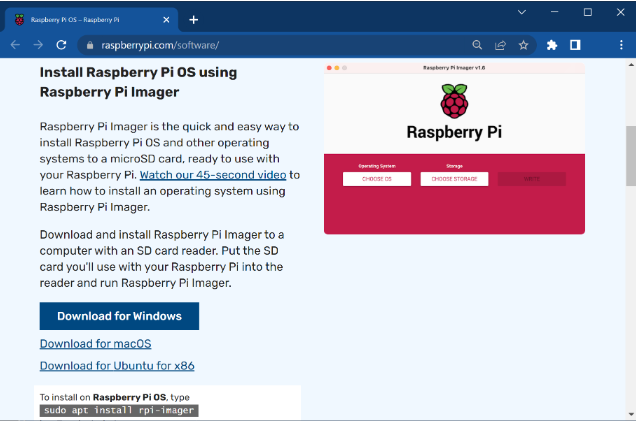The width and height of the screenshot is (636, 423).
Task: Click the WRITE button in Imager preview
Action: coord(532,179)
